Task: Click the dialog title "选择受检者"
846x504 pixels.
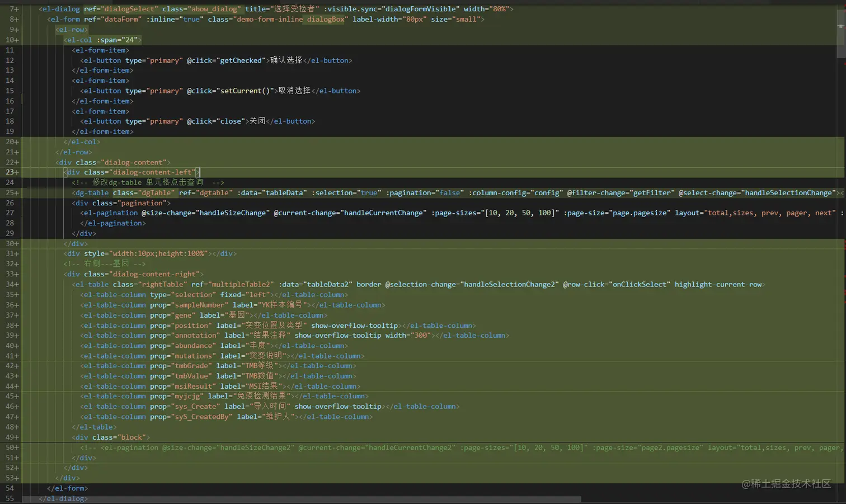Action: 294,9
